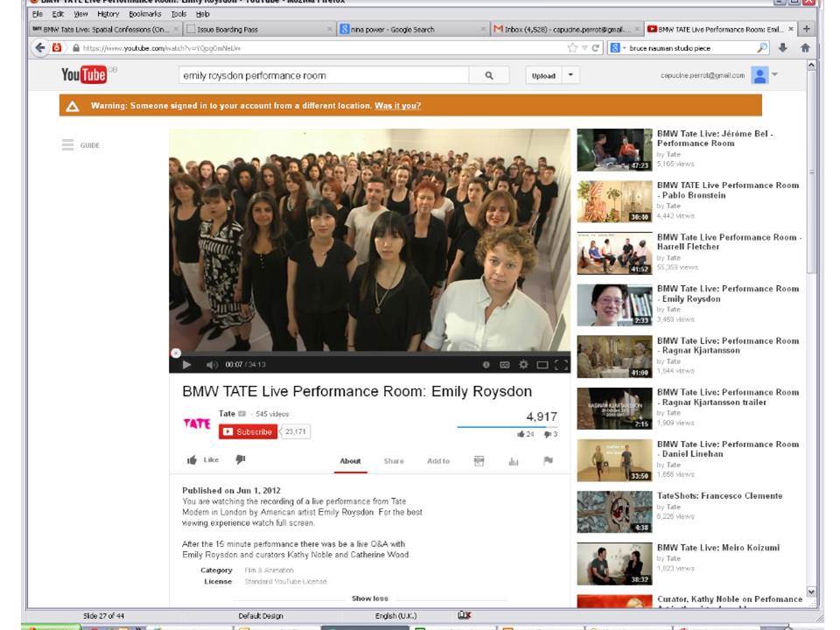Switch player to theater mode icon

coord(542,365)
